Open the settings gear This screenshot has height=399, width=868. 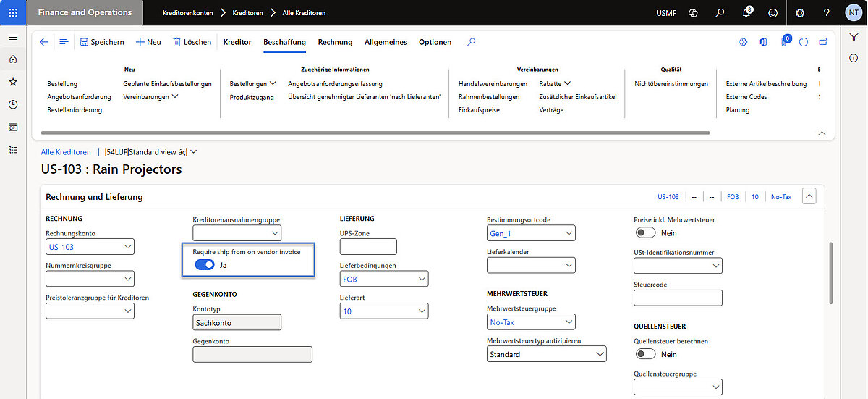point(800,13)
